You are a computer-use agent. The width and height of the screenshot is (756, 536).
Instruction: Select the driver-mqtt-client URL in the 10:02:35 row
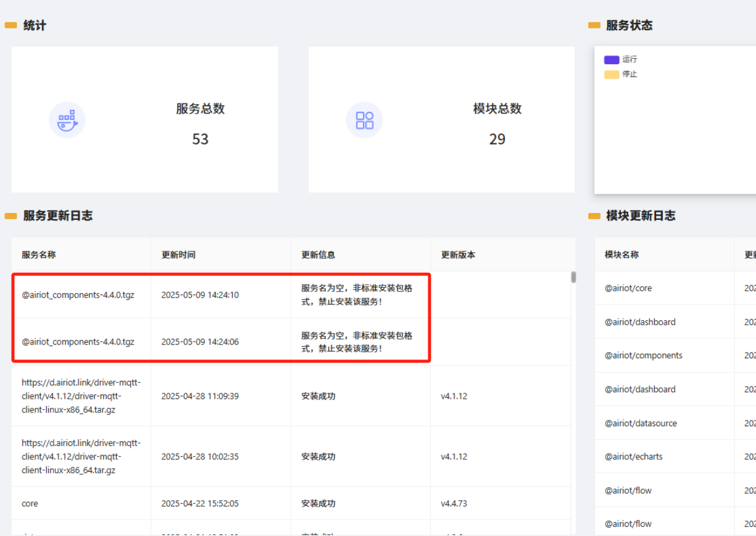(81, 456)
